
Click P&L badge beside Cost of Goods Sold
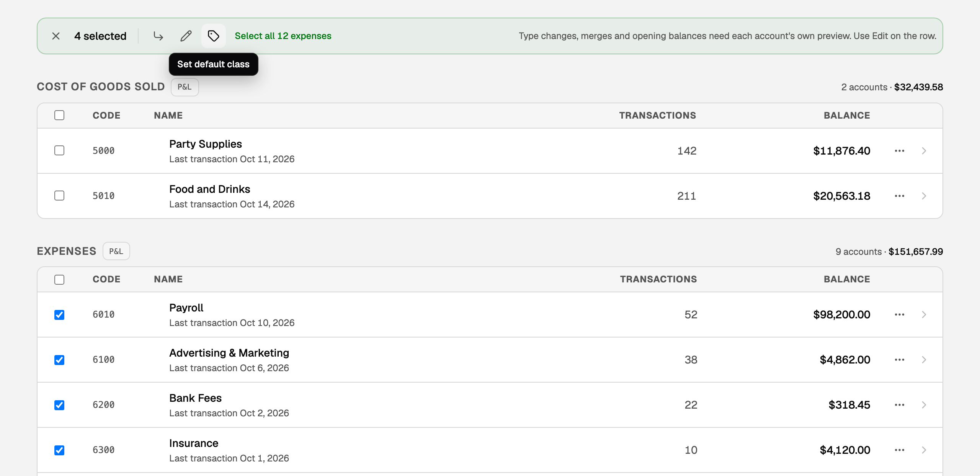coord(185,87)
